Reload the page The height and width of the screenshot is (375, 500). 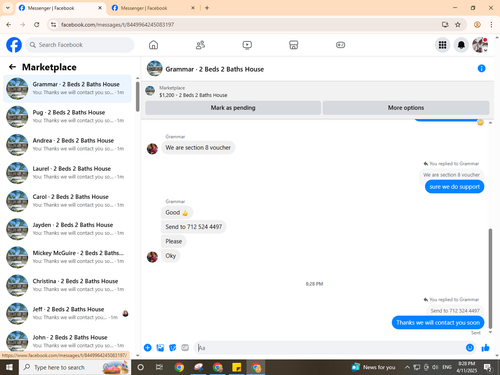(37, 24)
